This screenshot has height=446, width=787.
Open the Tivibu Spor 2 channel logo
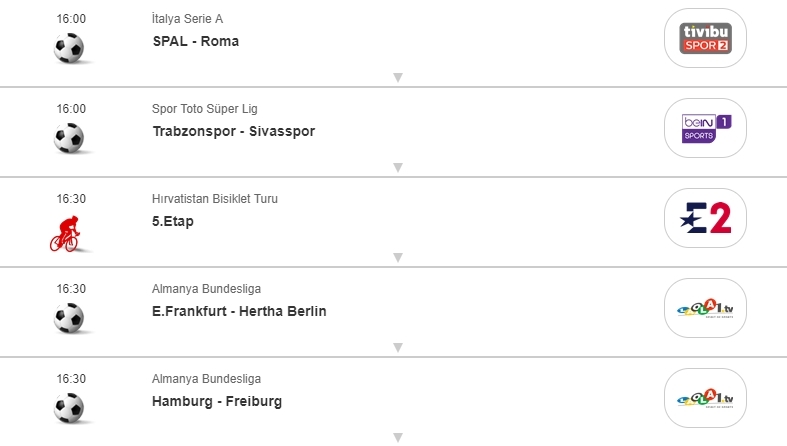(x=705, y=38)
